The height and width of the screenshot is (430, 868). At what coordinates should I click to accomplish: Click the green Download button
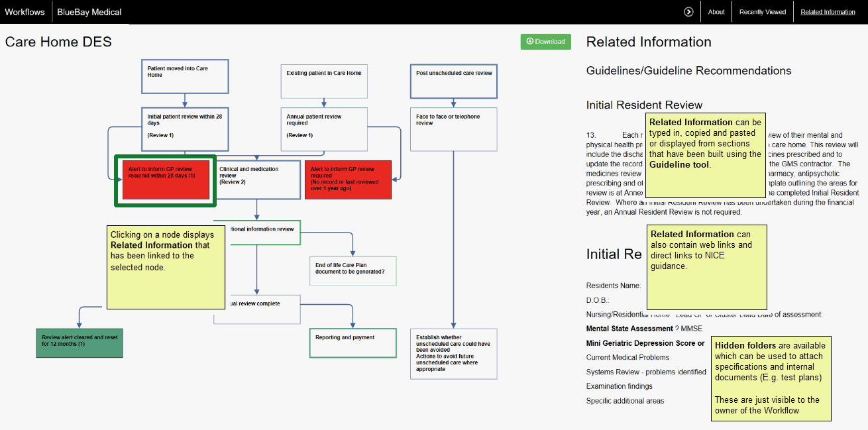tap(545, 42)
